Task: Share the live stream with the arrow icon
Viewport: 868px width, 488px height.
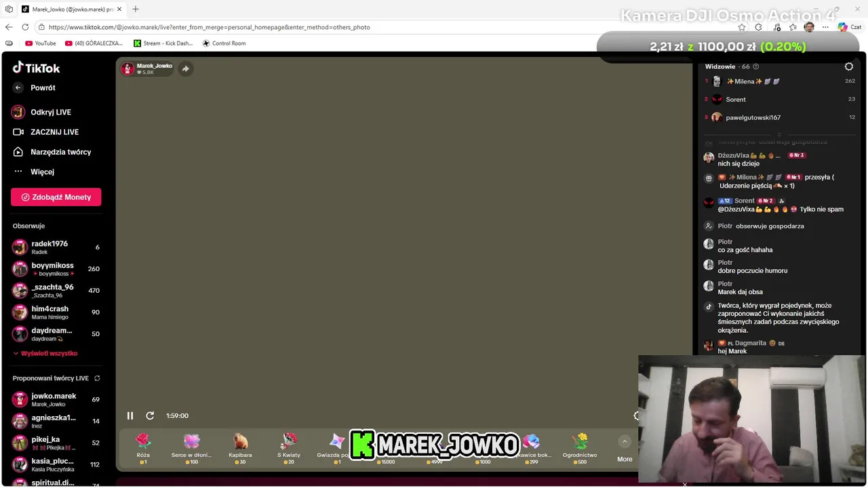Action: tap(186, 68)
